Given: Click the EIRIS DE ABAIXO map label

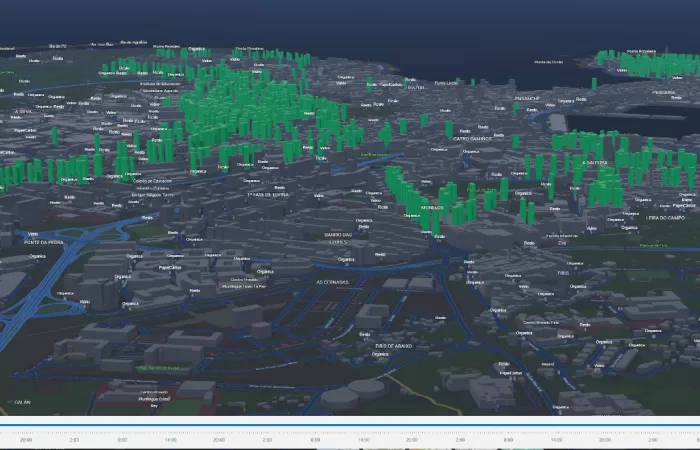Looking at the screenshot, I should pos(395,346).
